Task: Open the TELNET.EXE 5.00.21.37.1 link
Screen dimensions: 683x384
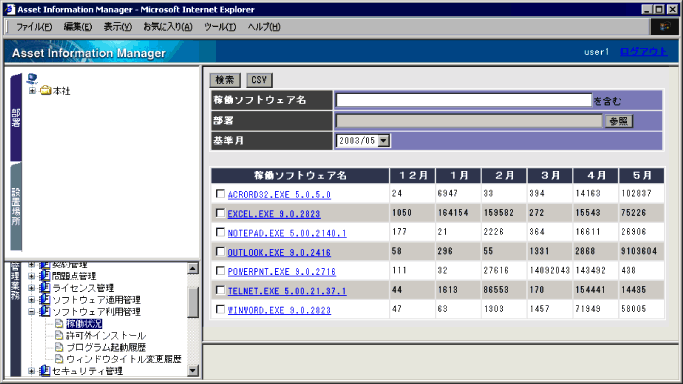Action: (287, 291)
